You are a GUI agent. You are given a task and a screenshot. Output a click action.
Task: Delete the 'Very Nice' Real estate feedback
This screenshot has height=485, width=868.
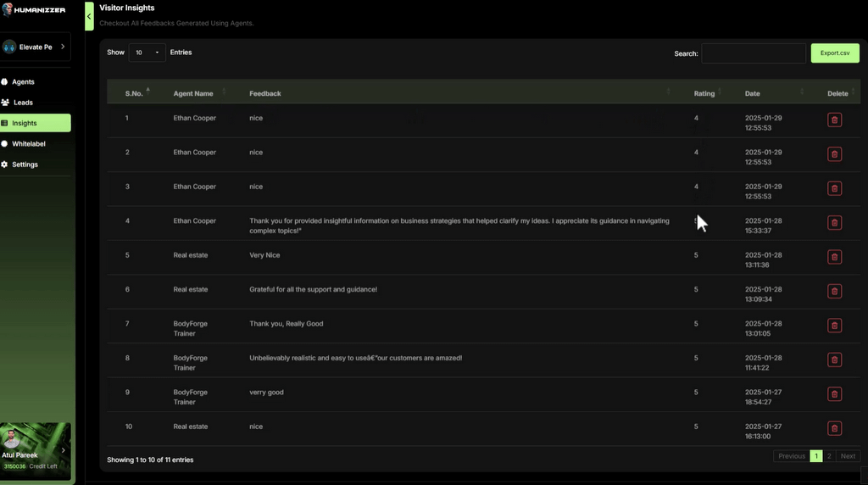834,257
